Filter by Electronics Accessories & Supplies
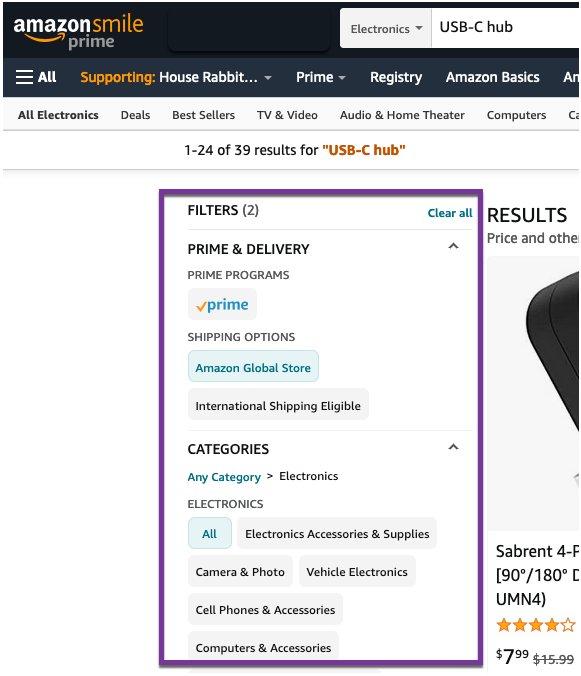 337,533
